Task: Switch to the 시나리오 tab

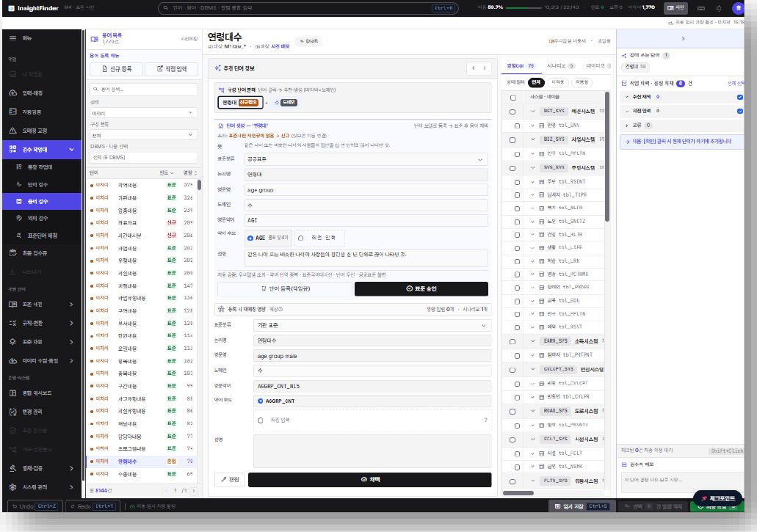Action: 560,65
